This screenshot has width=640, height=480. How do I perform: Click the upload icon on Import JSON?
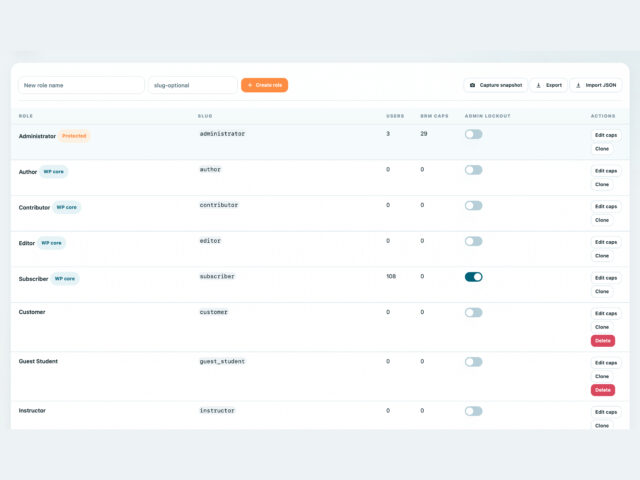coord(578,85)
